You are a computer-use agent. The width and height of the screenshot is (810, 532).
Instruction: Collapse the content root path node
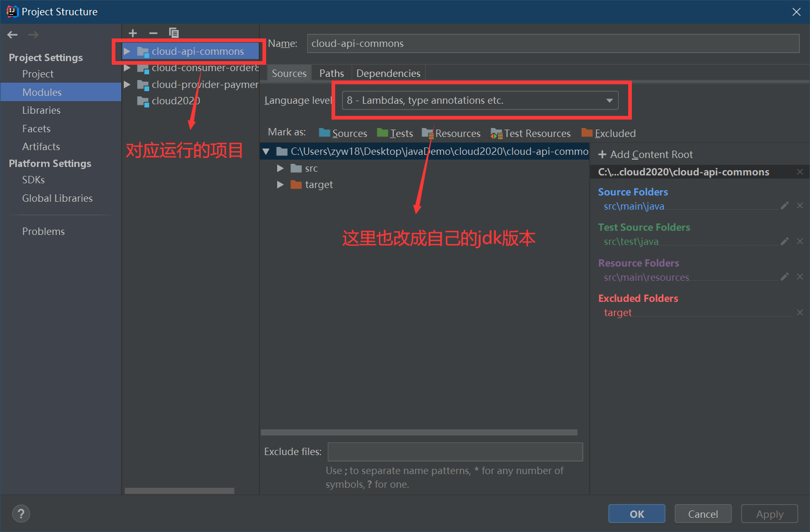pos(266,152)
